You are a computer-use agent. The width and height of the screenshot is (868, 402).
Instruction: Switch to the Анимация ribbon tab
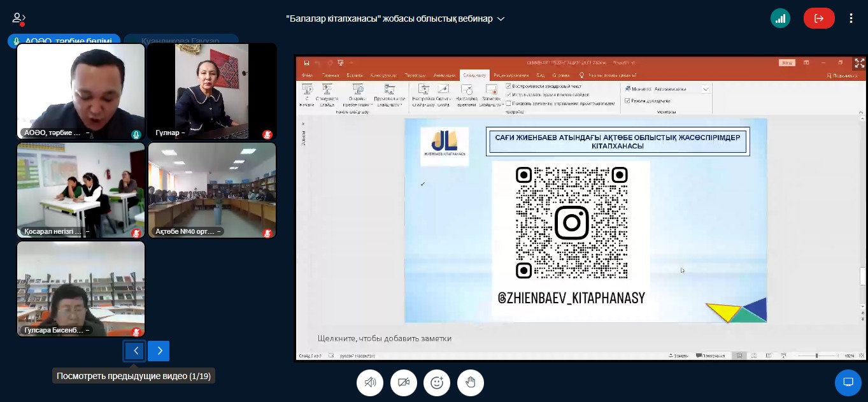pyautogui.click(x=444, y=75)
